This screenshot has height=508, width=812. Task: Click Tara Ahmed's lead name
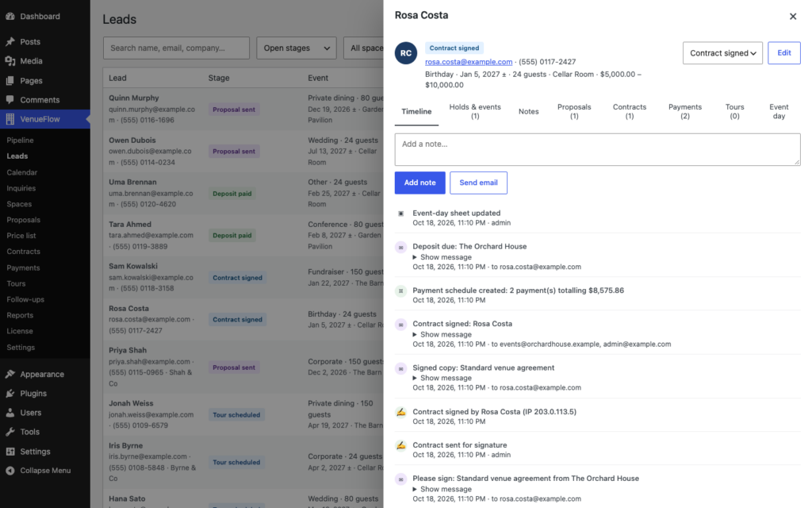(130, 224)
